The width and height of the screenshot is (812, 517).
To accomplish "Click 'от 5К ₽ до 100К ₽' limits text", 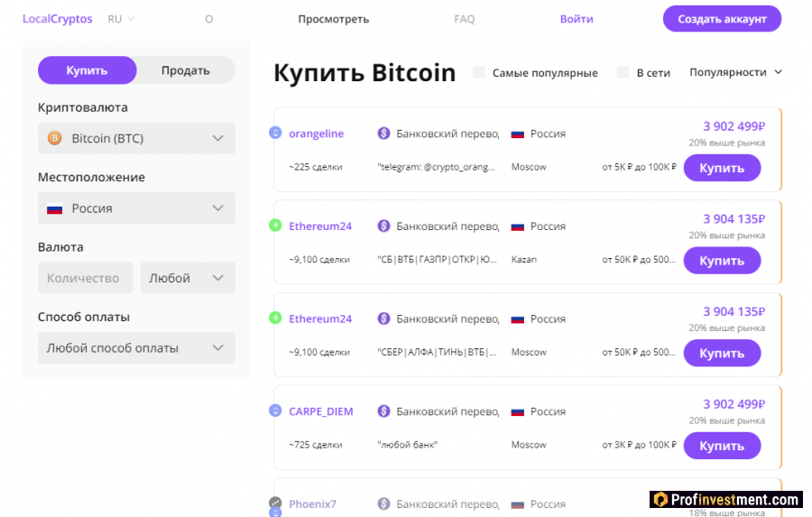I will (639, 167).
